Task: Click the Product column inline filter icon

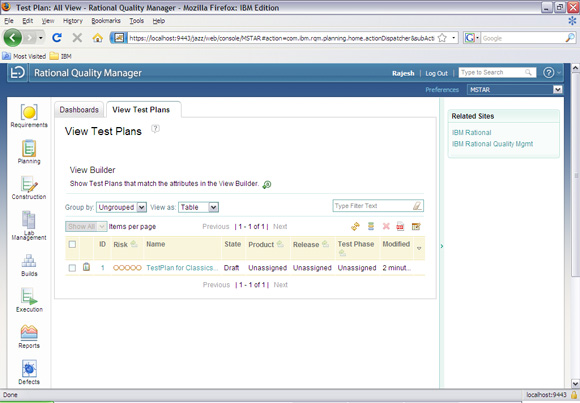Action: (280, 244)
